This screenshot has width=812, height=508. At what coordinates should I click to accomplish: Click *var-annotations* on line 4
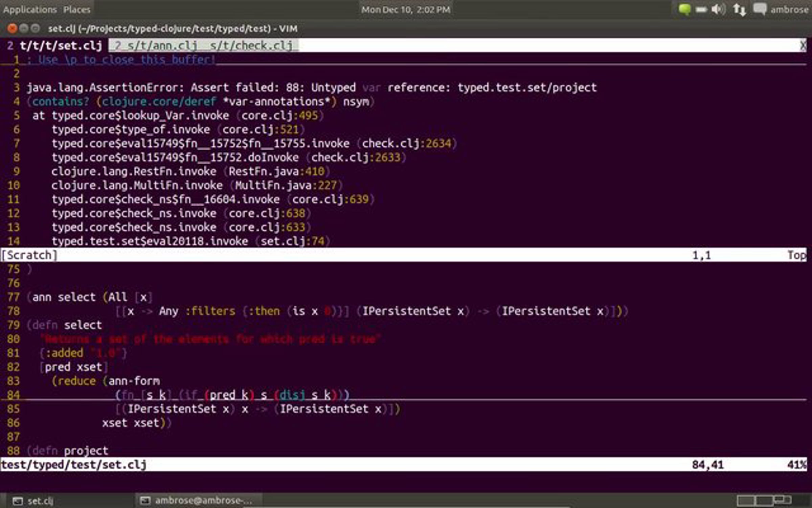[x=276, y=102]
